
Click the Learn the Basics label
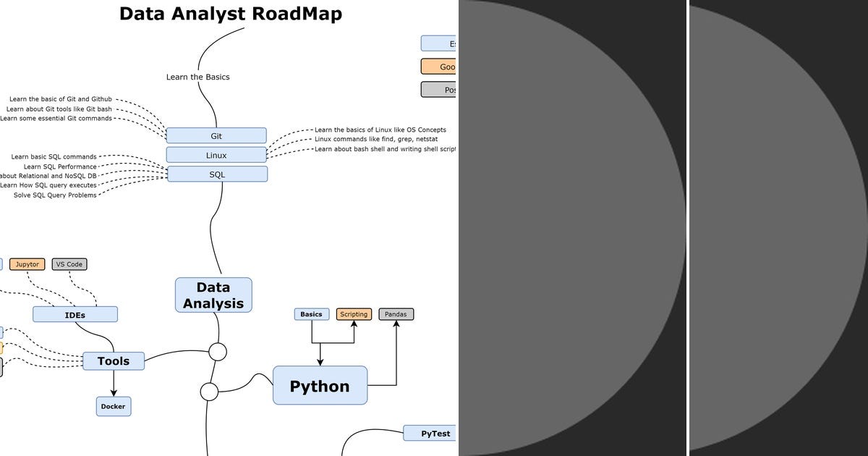197,77
